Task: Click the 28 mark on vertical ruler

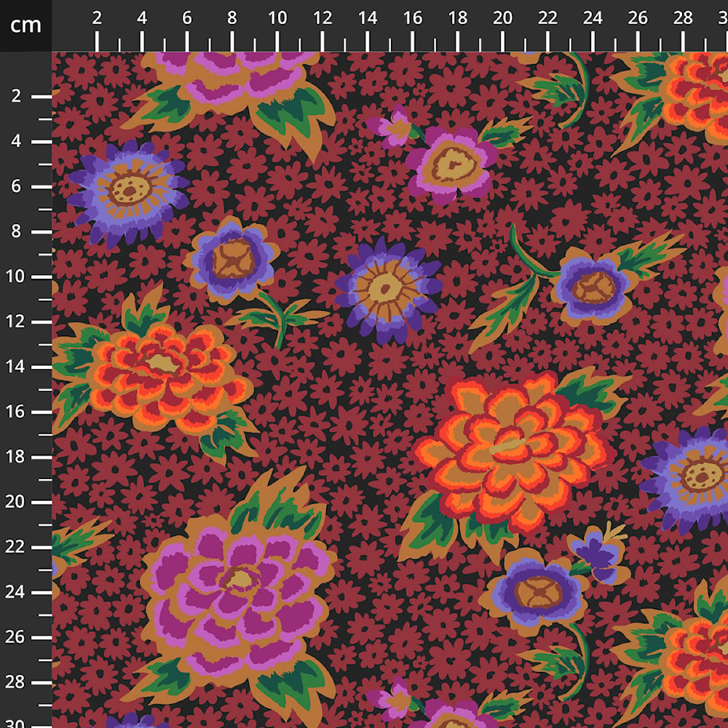Action: tap(15, 682)
